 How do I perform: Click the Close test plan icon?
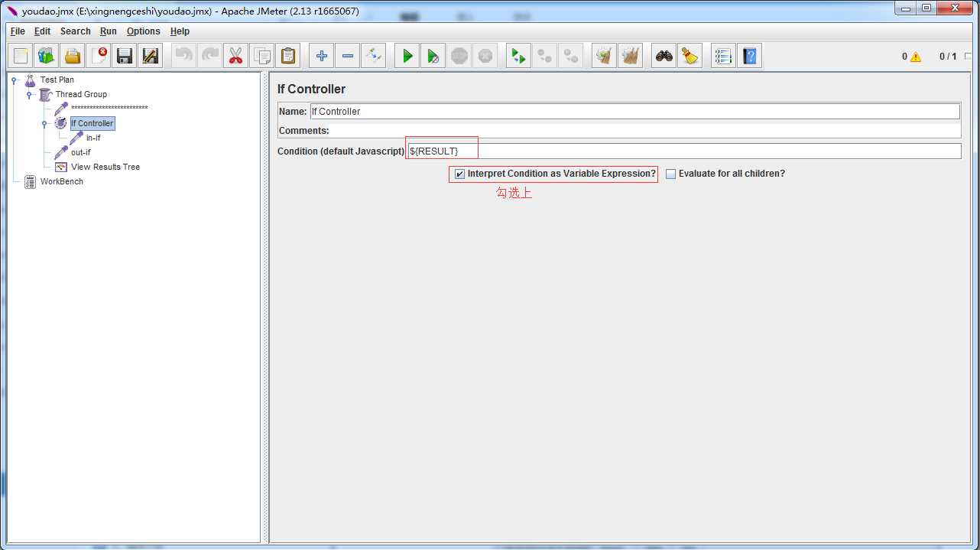tap(99, 56)
